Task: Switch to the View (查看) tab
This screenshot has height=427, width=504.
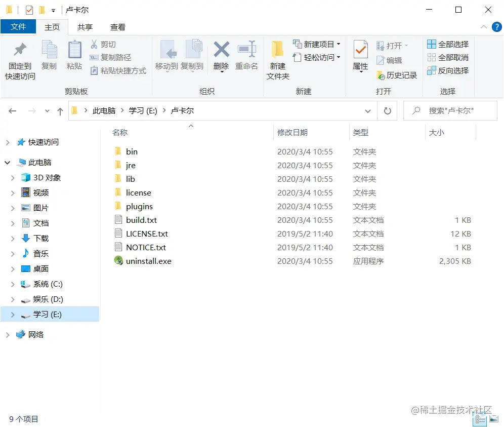Action: coord(117,27)
